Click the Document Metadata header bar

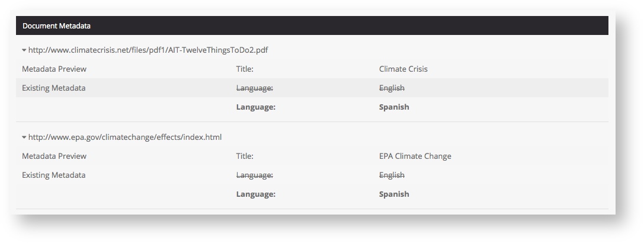tap(312, 26)
